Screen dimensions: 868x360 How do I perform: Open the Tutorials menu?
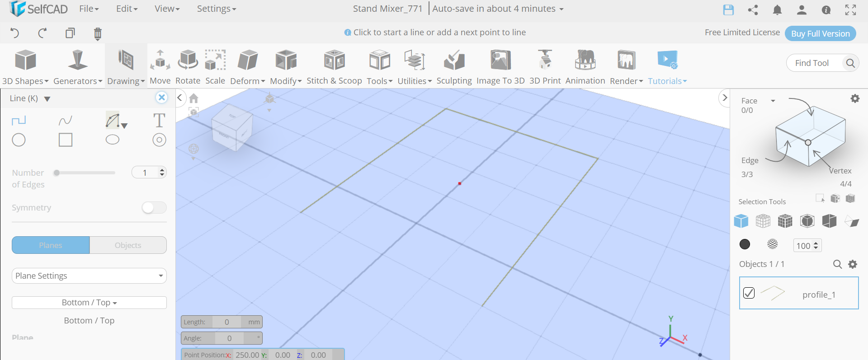[x=667, y=67]
